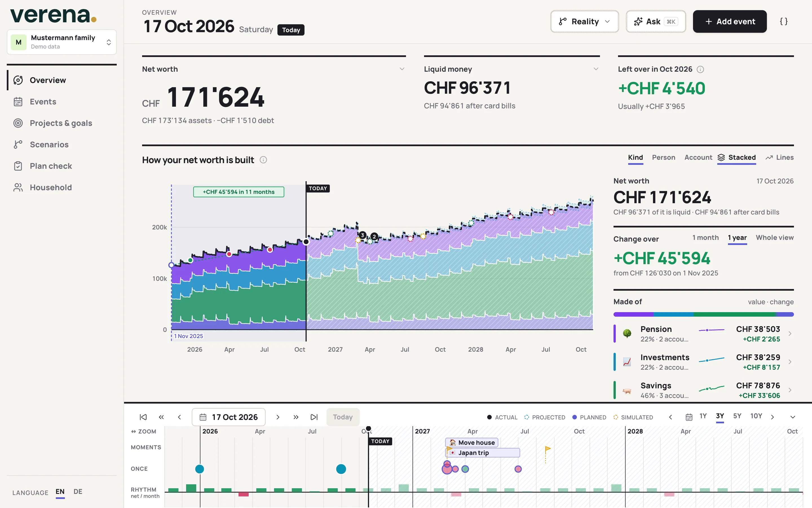Shift timeline range right with arrow after 10Y
Viewport: 812px width, 508px height.
point(773,417)
